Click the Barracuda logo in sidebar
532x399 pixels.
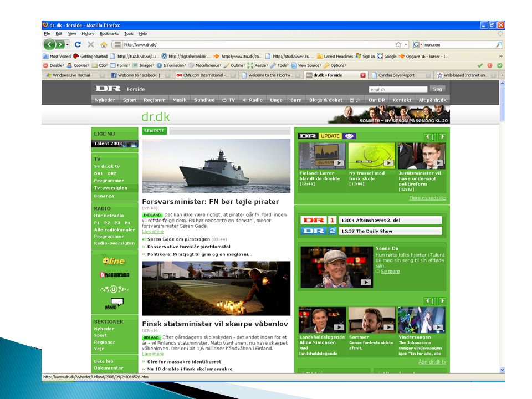pyautogui.click(x=114, y=275)
